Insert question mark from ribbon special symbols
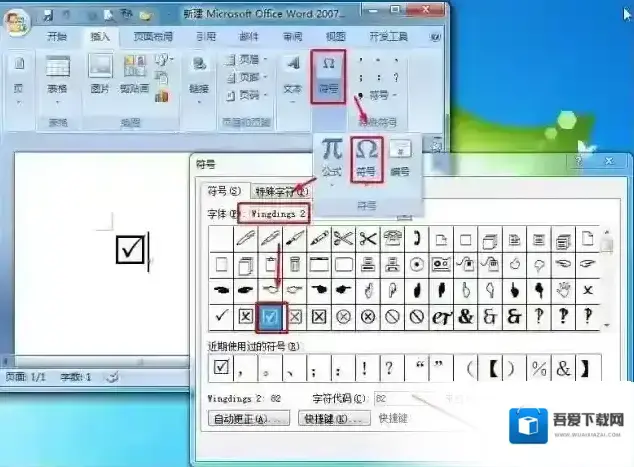The width and height of the screenshot is (634, 467). click(x=396, y=77)
